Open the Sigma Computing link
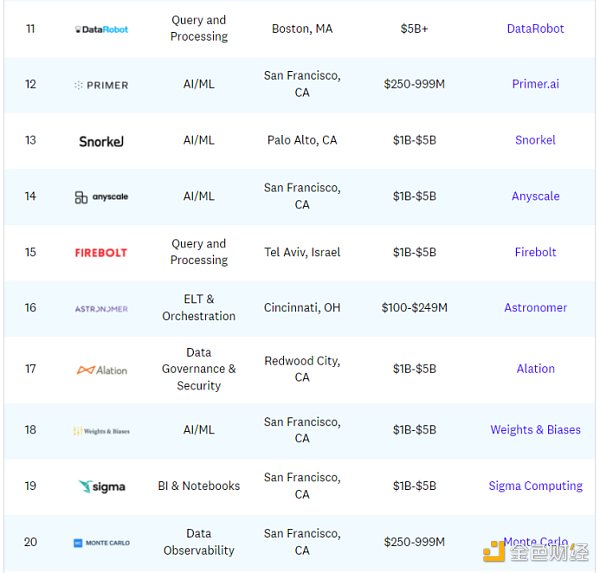600x573 pixels. coord(535,486)
